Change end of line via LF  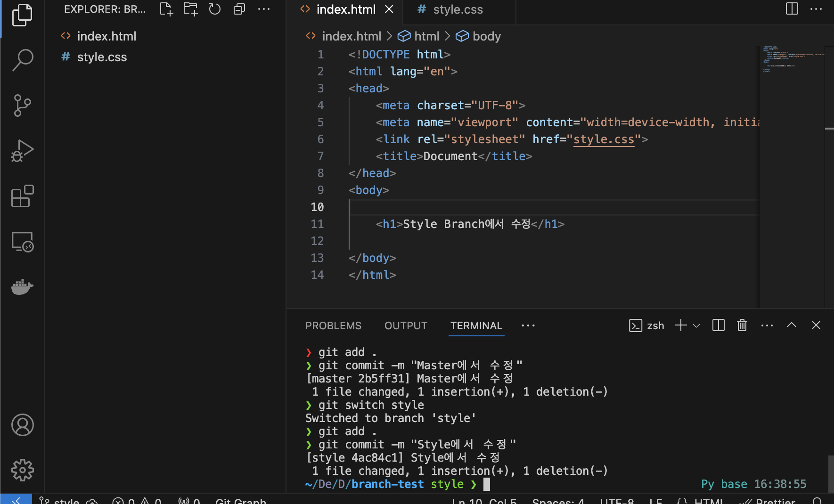coord(655,501)
